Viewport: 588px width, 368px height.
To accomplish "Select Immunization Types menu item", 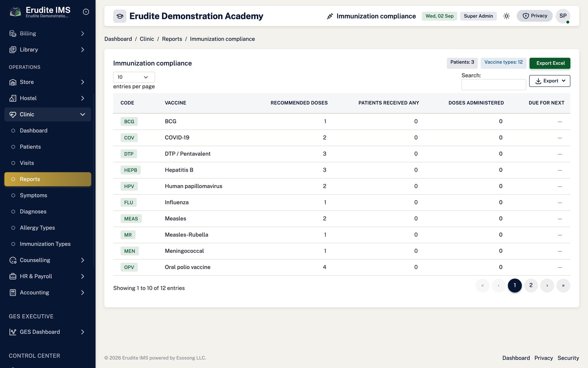I will click(x=48, y=244).
